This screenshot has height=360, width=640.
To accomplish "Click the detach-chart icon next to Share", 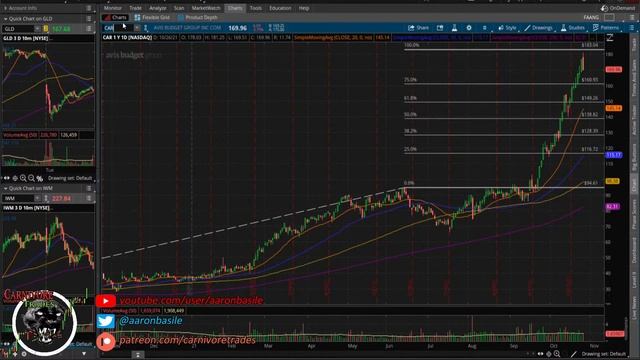I will click(440, 28).
